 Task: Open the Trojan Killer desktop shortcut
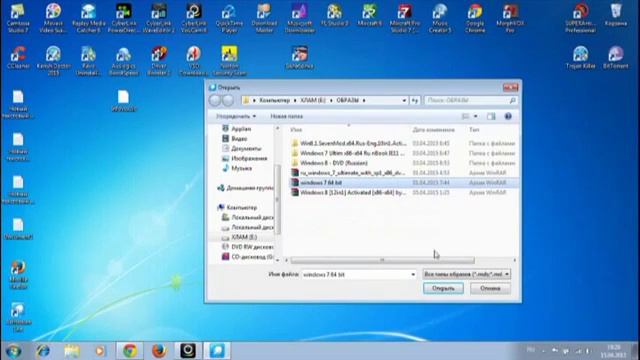coord(580,58)
